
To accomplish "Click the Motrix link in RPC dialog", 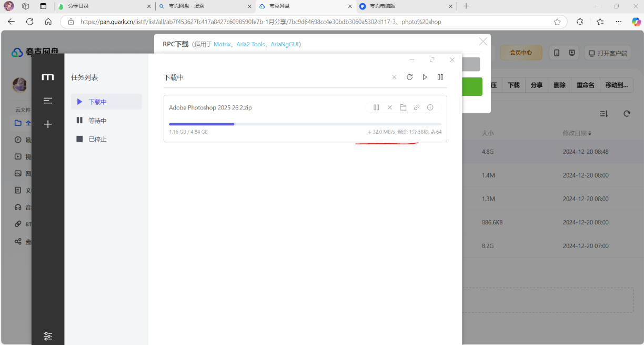I will click(x=222, y=44).
